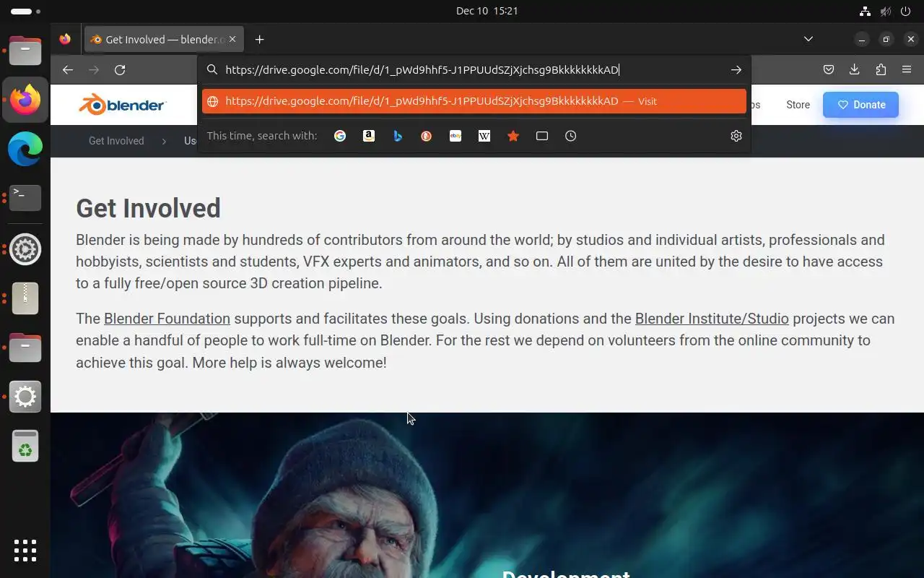This screenshot has width=924, height=578.
Task: Show Applications grid in the dock
Action: coord(25,550)
